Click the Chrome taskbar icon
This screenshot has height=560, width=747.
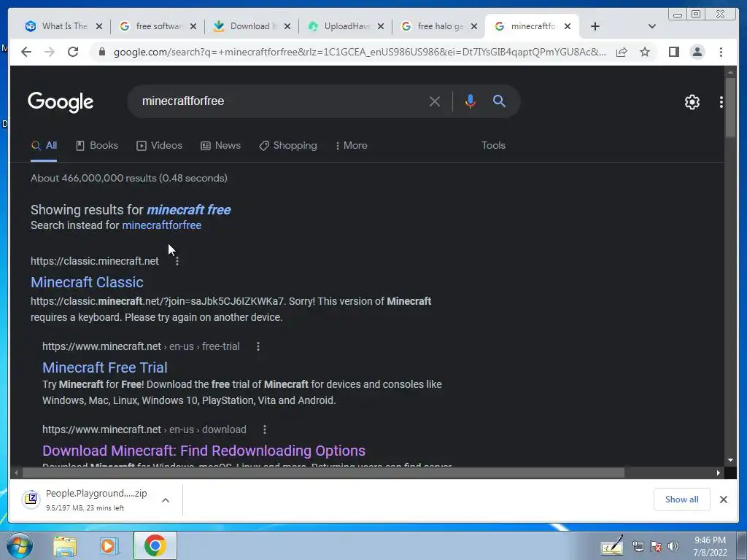[x=155, y=545]
